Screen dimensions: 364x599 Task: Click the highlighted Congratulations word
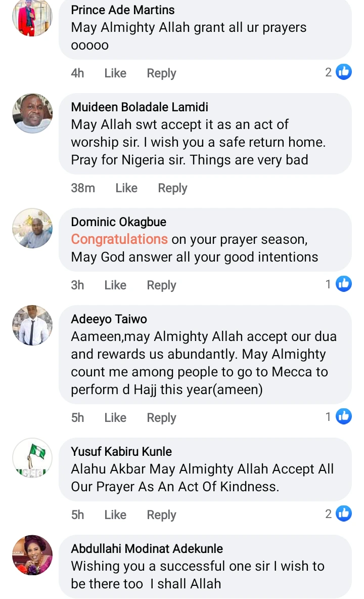tap(119, 239)
